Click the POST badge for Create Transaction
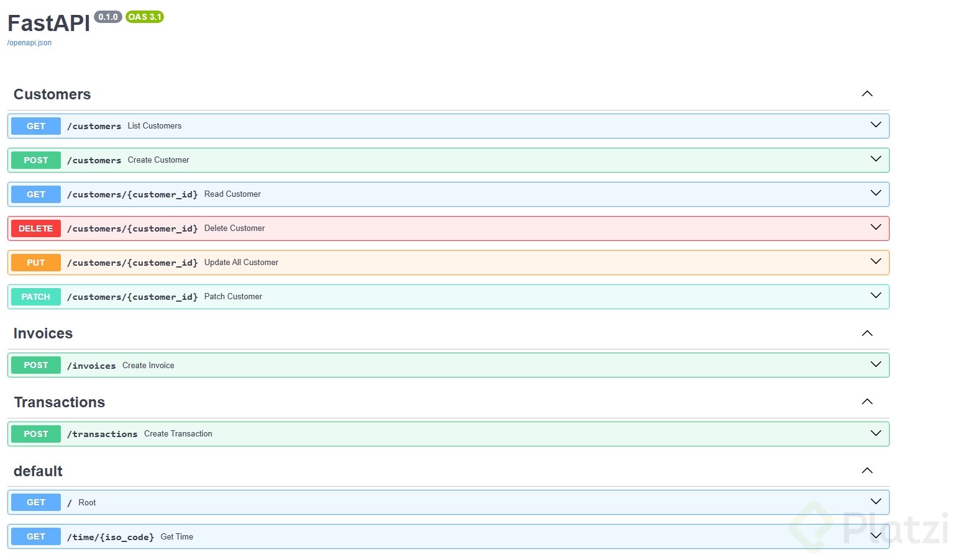 pos(36,434)
